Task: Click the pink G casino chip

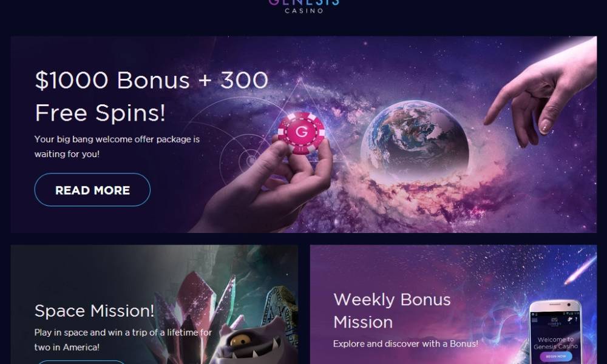Action: click(301, 133)
